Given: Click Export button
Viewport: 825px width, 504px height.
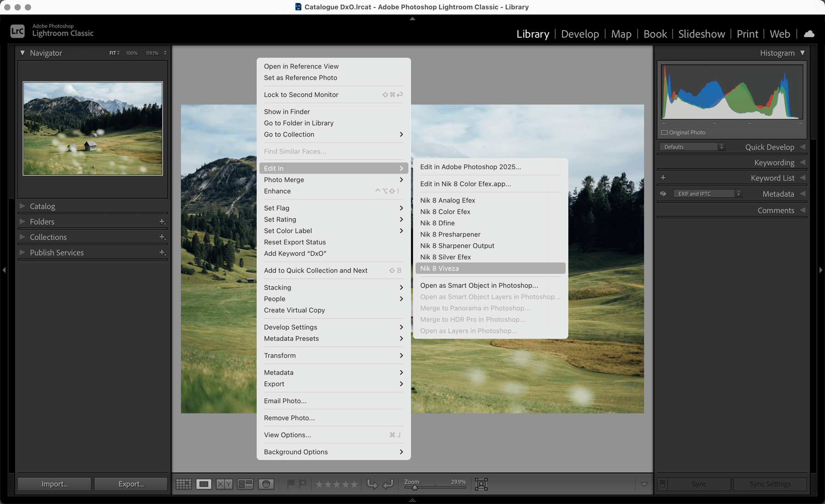Looking at the screenshot, I should tap(131, 484).
